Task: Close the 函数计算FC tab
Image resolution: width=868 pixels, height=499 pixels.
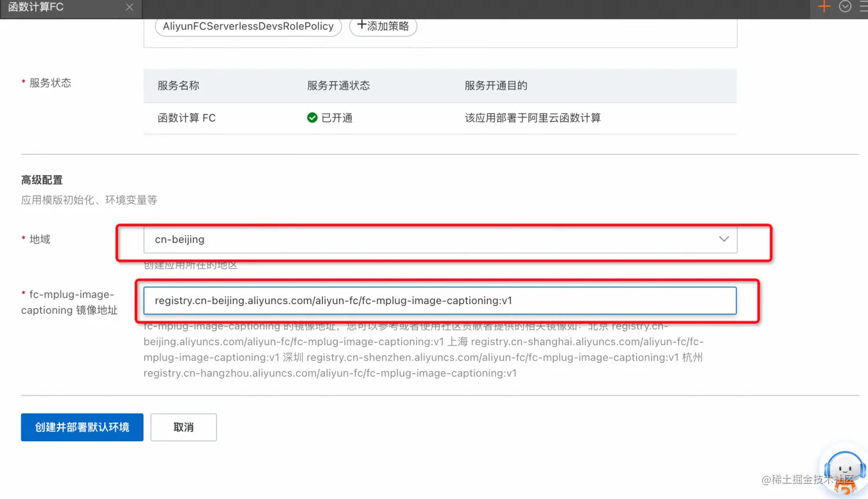Action: click(129, 7)
